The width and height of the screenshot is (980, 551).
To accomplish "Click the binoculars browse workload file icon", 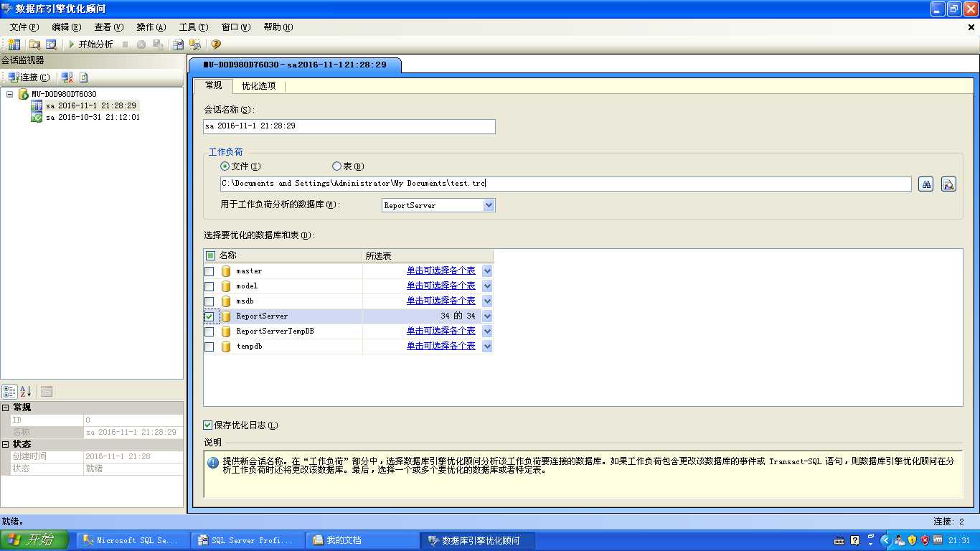I will [926, 184].
